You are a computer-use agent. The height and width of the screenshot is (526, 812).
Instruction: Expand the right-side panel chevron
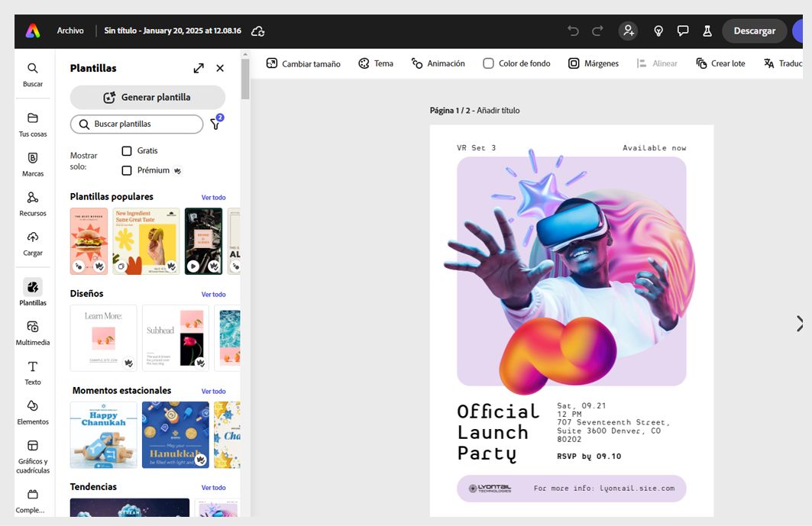coord(799,323)
